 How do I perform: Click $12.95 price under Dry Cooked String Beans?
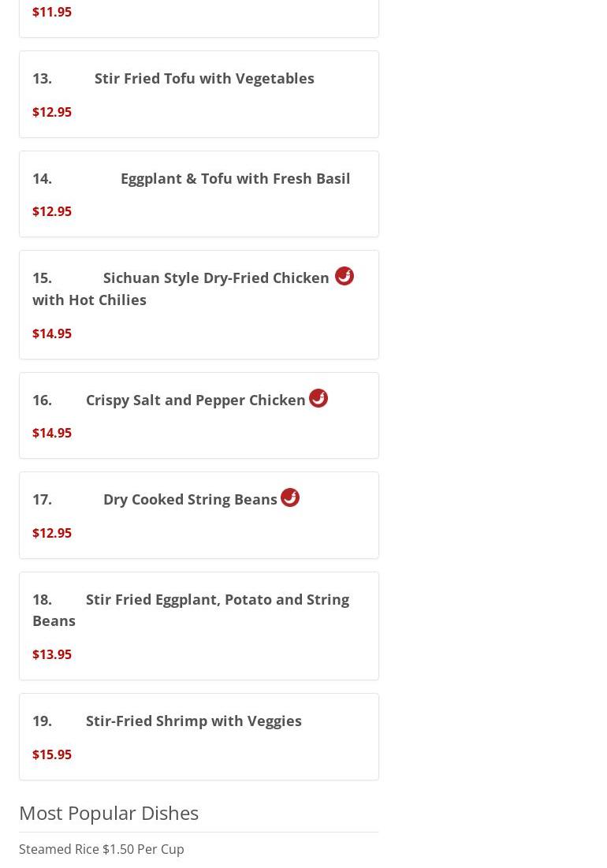52,533
